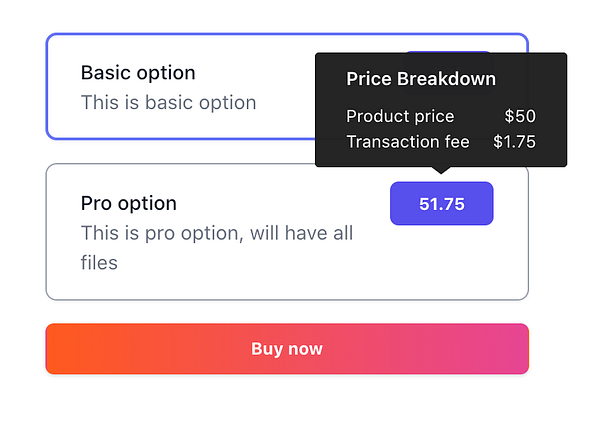
Task: Click the "Price Breakdown" tooltip heading
Action: point(421,79)
